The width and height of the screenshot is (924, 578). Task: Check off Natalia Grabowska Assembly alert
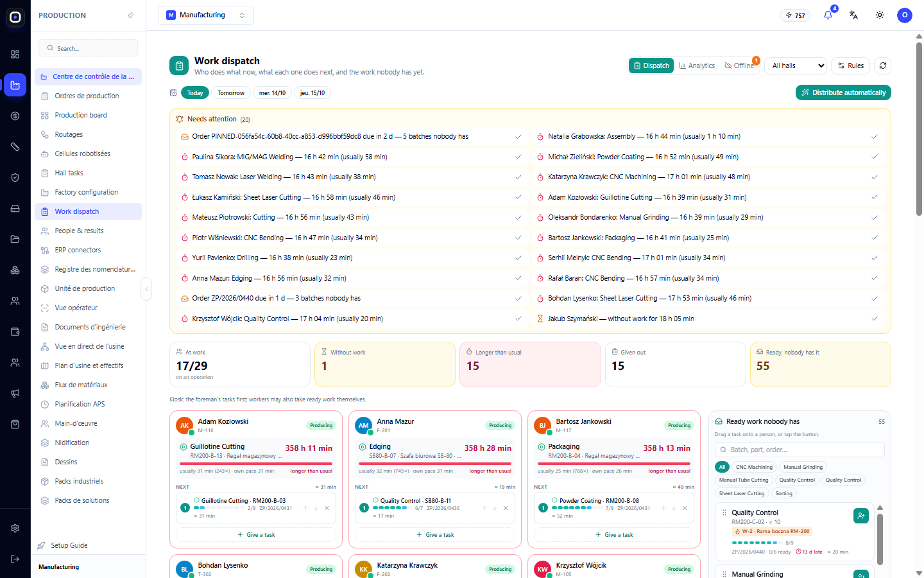(875, 136)
